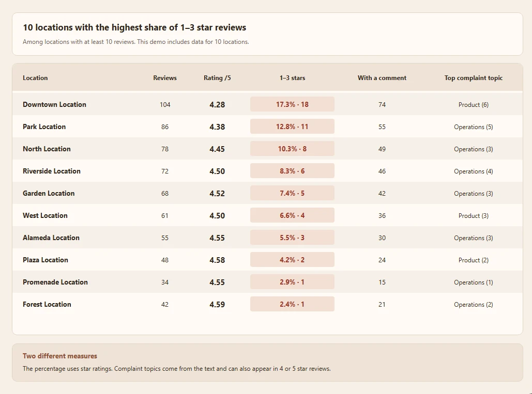Click comment count 46 for Riverside
The width and height of the screenshot is (532, 394).
click(x=382, y=171)
